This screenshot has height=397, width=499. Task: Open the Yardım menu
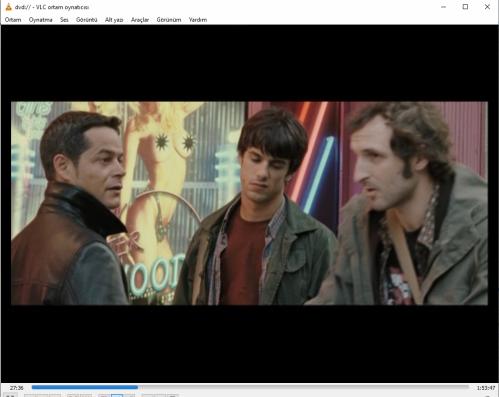coord(198,20)
